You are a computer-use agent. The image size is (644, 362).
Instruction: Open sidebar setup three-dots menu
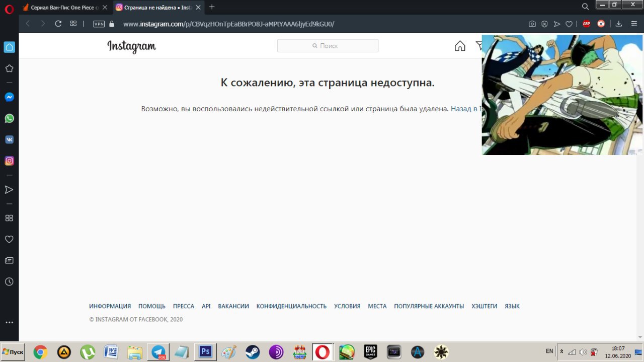(9, 322)
